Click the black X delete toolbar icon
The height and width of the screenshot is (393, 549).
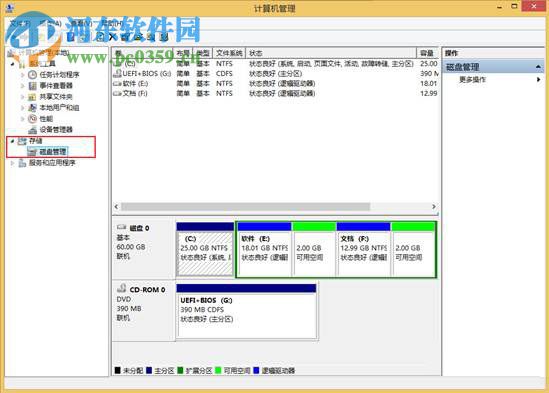coord(112,37)
